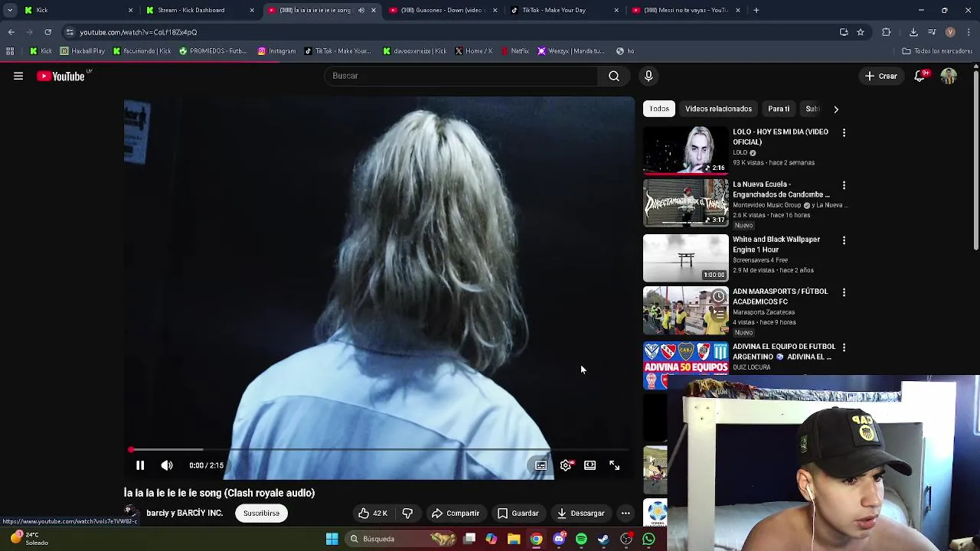Viewport: 980px width, 551px height.
Task: Open player settings gear
Action: 566,465
